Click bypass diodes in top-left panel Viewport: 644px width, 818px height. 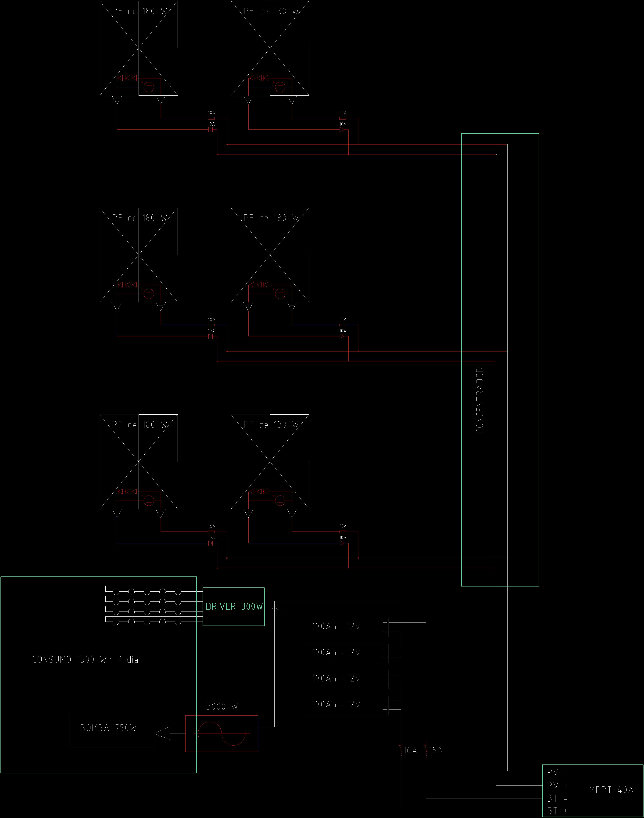pyautogui.click(x=127, y=78)
